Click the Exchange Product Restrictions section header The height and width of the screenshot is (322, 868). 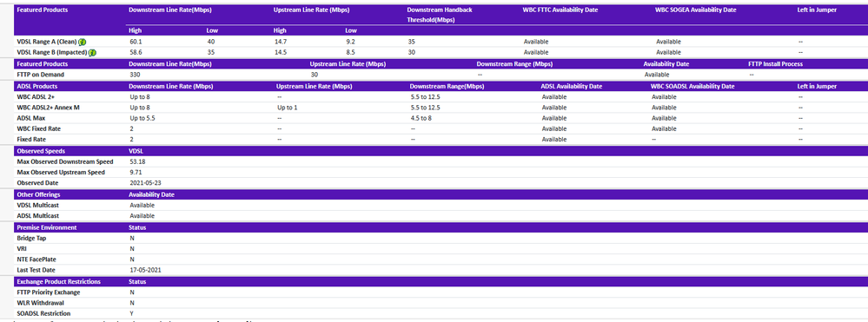point(59,281)
